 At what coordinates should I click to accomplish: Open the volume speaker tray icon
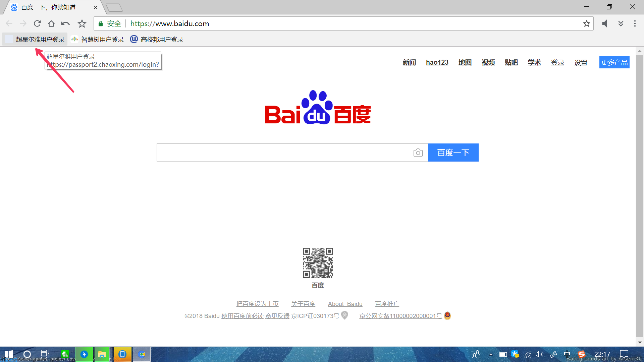tap(539, 354)
